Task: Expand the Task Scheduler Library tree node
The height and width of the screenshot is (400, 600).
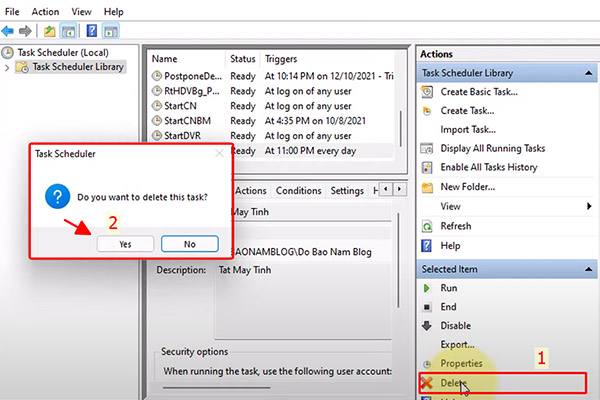Action: pyautogui.click(x=7, y=68)
